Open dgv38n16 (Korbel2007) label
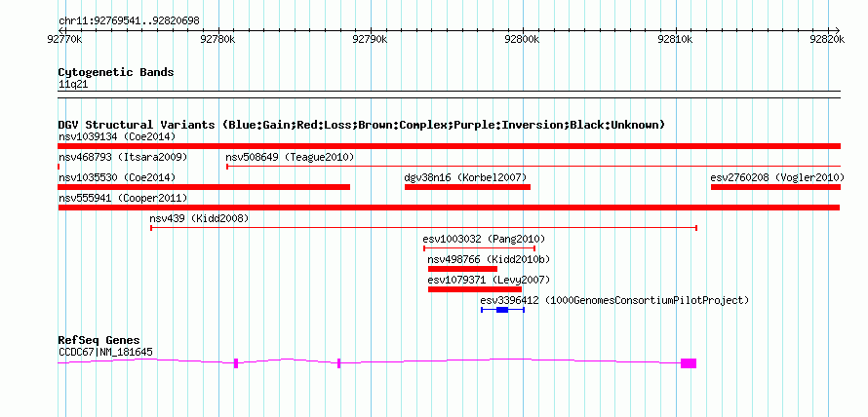Screen dimensions: 868x417 pyautogui.click(x=465, y=177)
